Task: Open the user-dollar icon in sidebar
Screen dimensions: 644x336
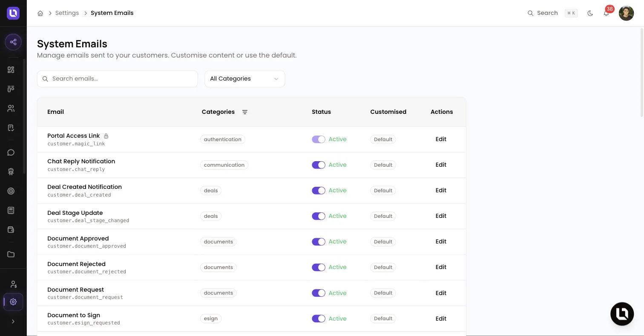Action: coord(13,284)
